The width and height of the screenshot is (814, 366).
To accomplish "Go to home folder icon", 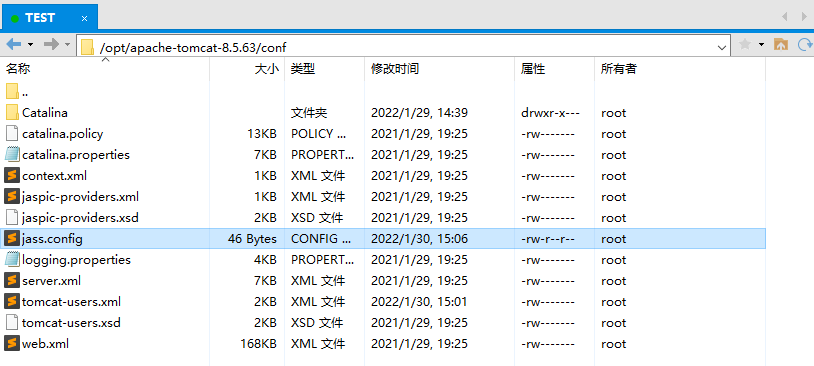I will coord(781,45).
